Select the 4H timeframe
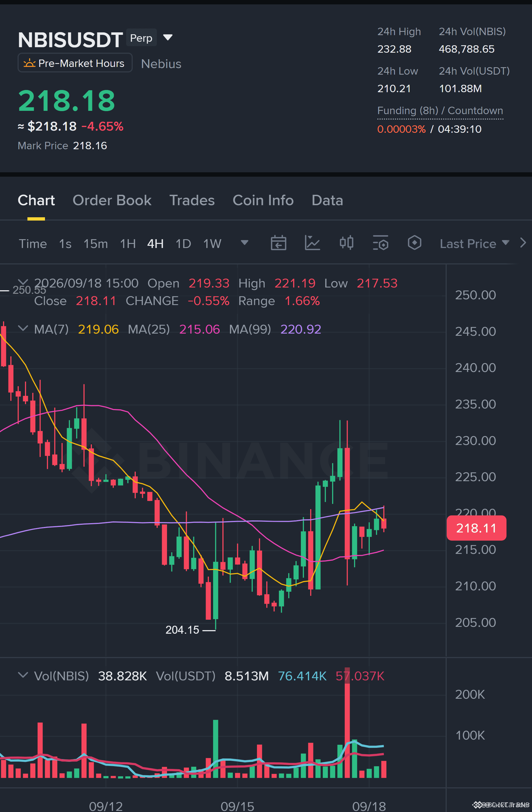This screenshot has width=532, height=812. pyautogui.click(x=155, y=244)
